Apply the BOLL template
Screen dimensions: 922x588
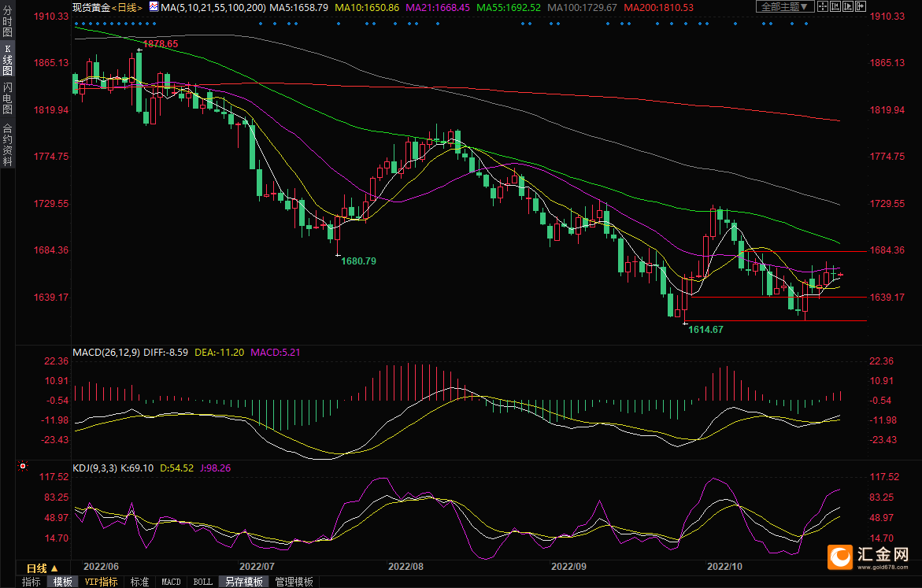point(202,582)
